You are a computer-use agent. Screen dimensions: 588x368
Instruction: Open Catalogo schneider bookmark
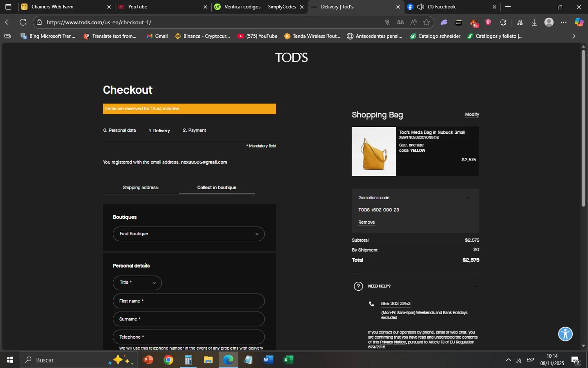[435, 36]
